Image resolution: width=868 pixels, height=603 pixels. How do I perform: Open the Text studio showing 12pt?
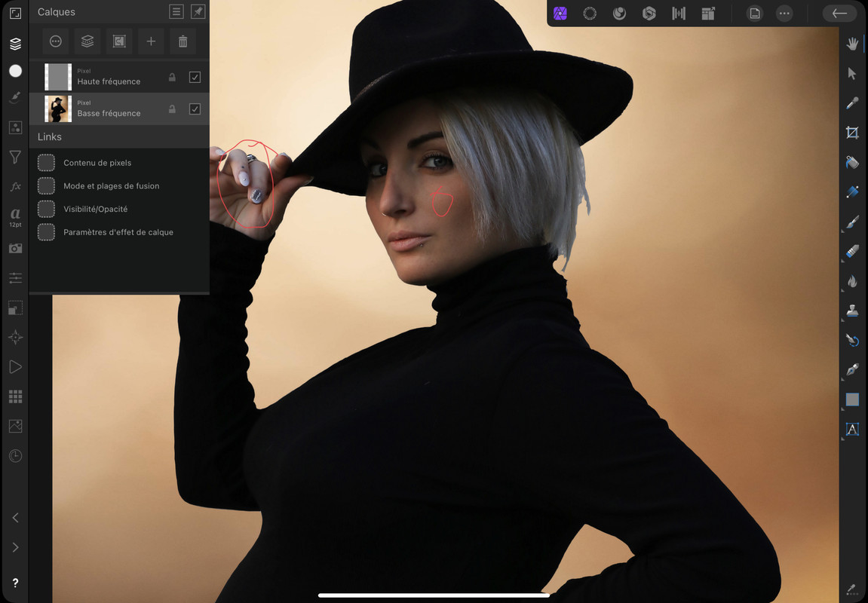coord(16,217)
